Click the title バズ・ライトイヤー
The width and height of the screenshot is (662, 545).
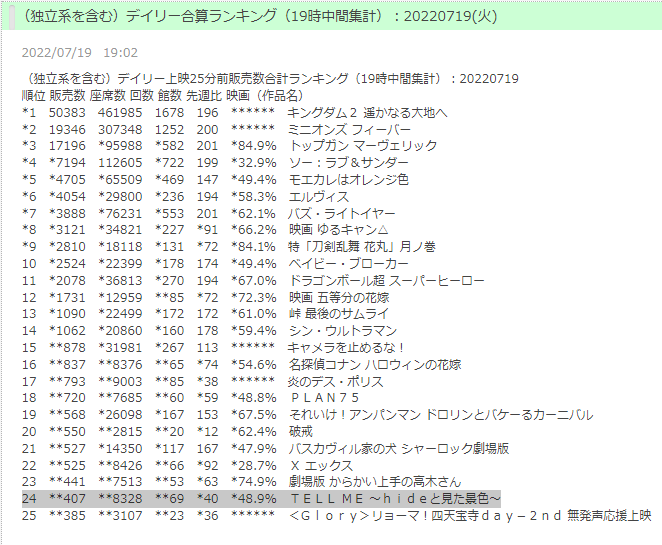point(341,214)
